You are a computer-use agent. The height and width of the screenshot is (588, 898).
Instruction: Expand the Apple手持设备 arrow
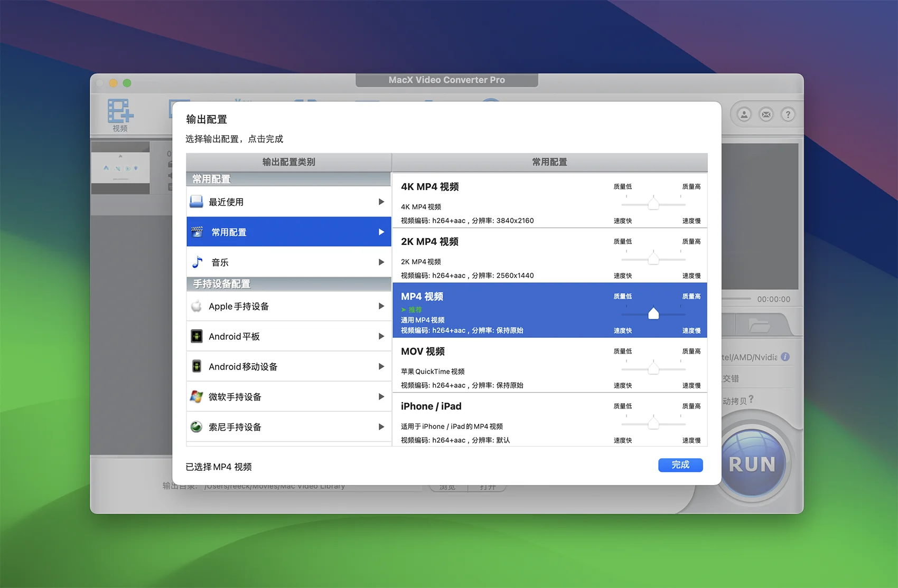pos(381,306)
